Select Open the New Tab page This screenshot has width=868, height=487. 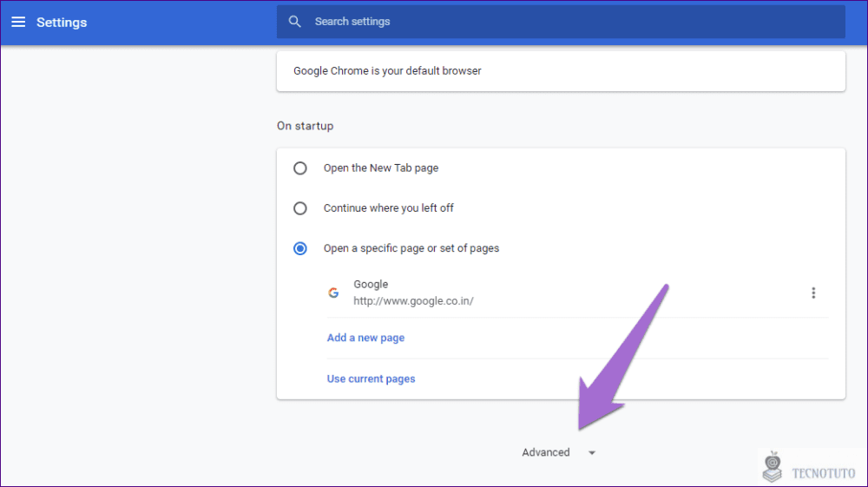pyautogui.click(x=300, y=168)
